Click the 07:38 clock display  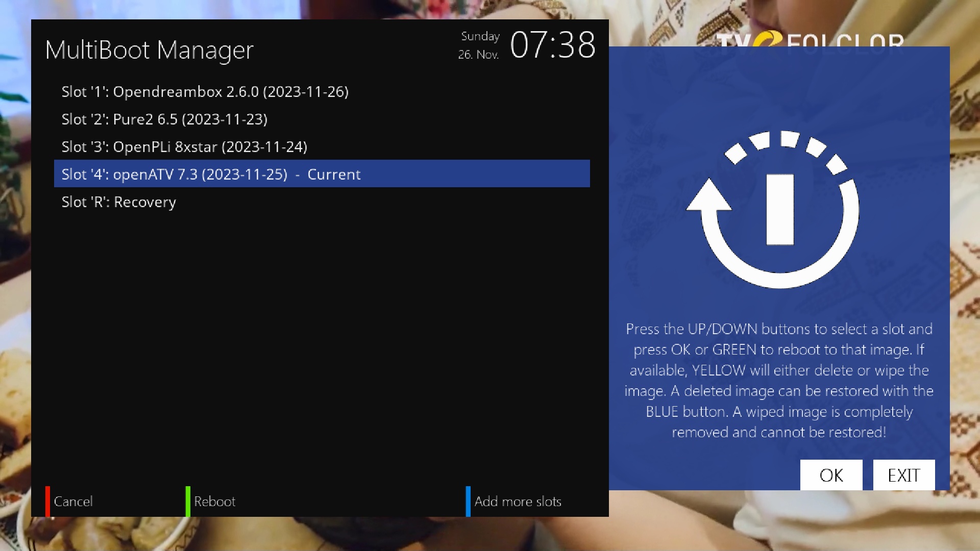[553, 45]
